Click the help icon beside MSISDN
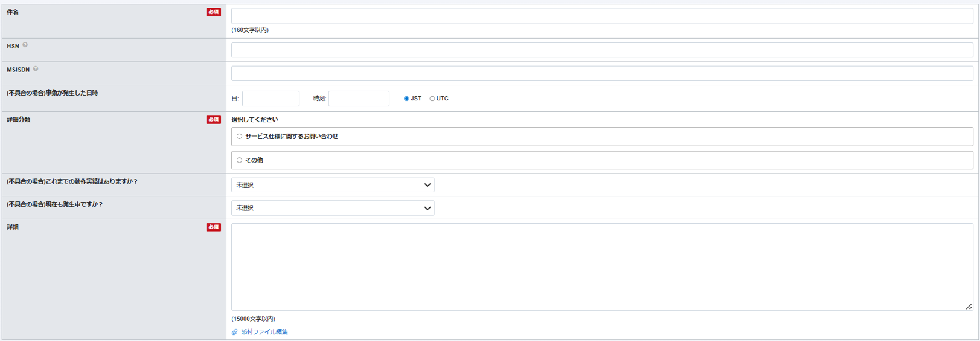 36,69
